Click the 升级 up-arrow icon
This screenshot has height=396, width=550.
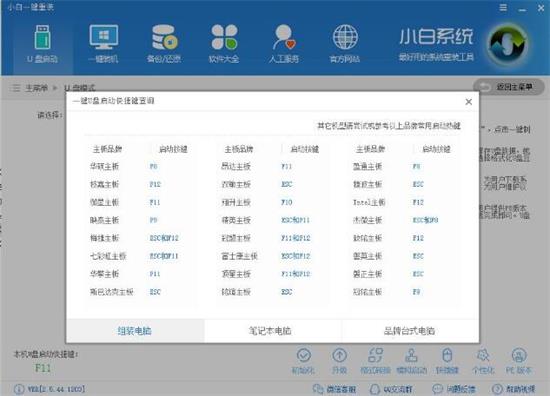pos(339,356)
